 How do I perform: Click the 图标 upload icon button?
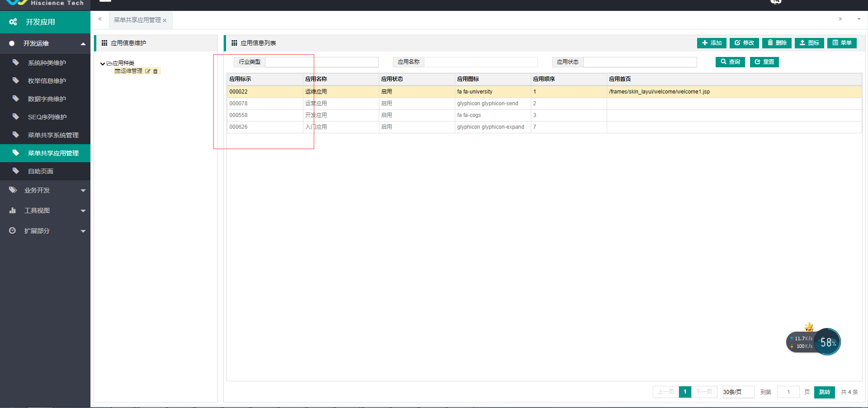coord(809,43)
